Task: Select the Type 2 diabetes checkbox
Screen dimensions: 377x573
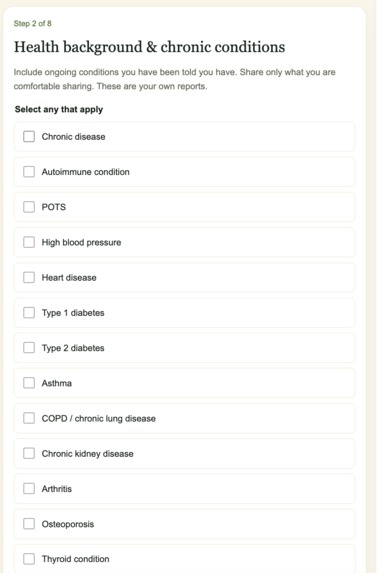Action: tap(29, 348)
